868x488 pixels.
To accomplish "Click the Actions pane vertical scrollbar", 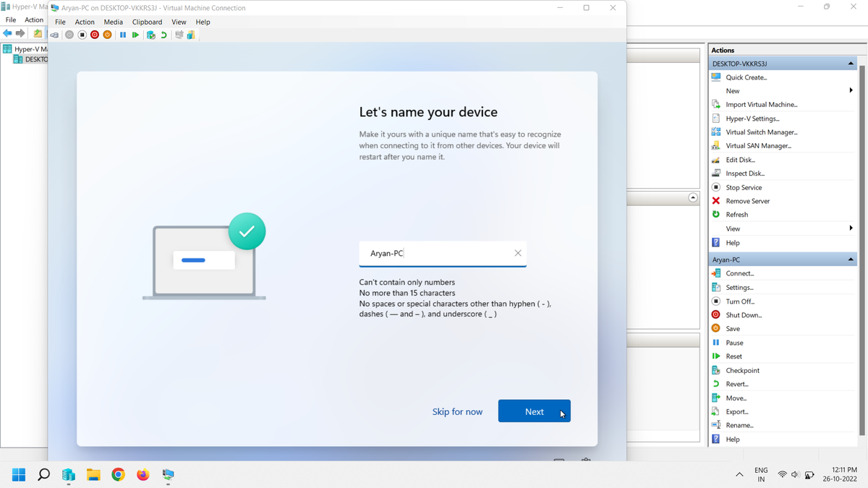I will coord(861,249).
